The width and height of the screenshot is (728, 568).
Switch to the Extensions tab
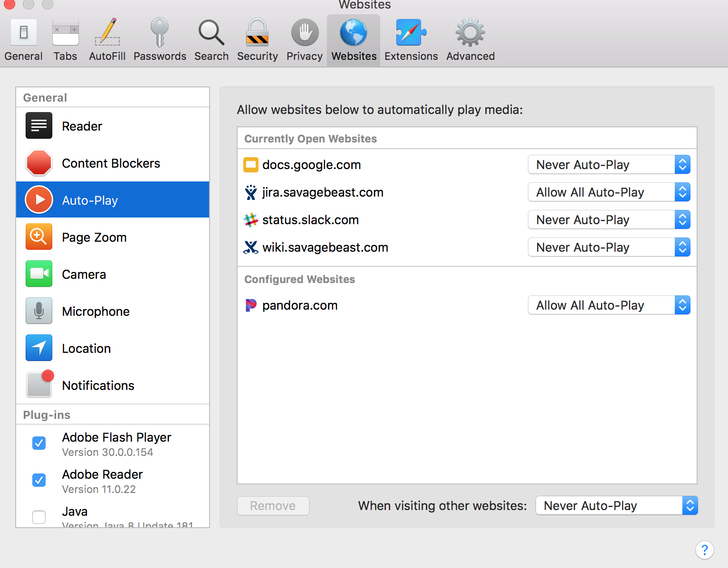411,40
